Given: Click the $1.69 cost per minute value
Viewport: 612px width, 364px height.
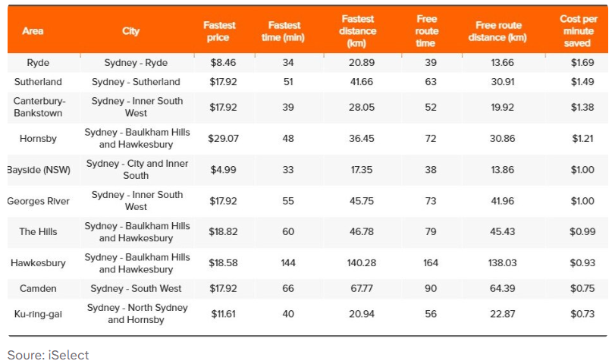Looking at the screenshot, I should pyautogui.click(x=582, y=63).
